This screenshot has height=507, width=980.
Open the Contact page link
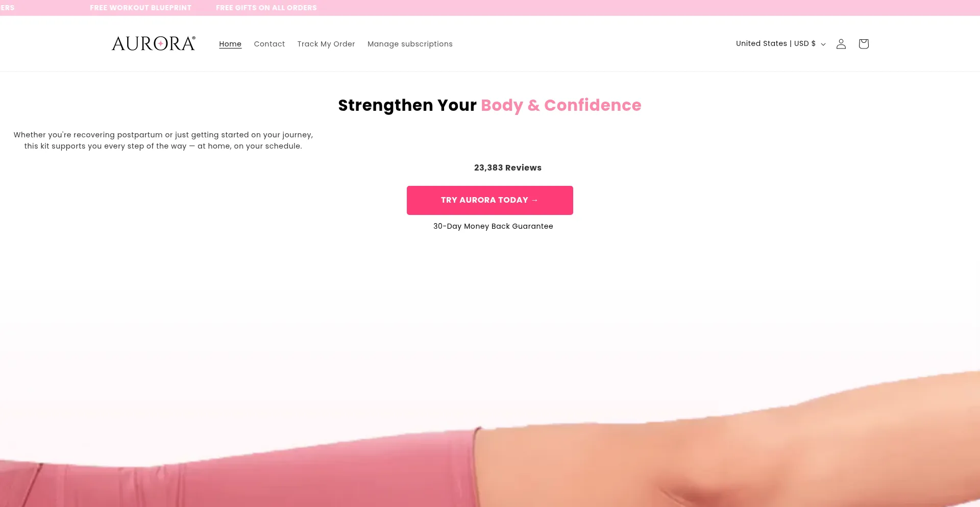pyautogui.click(x=269, y=44)
